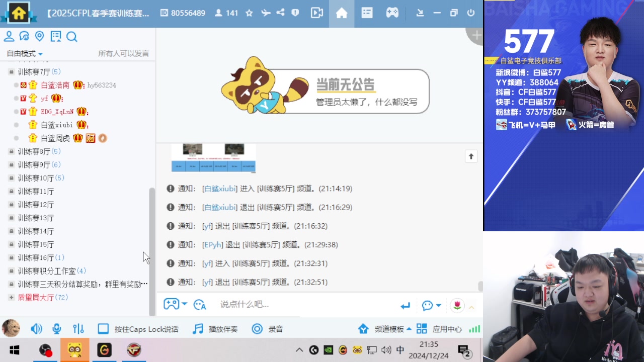Select user EDG_XqLuN
644x362 pixels.
point(57,112)
